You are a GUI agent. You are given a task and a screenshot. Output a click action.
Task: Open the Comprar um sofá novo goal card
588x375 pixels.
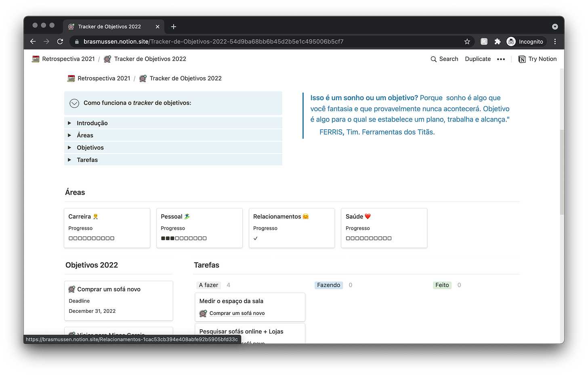[x=119, y=301]
